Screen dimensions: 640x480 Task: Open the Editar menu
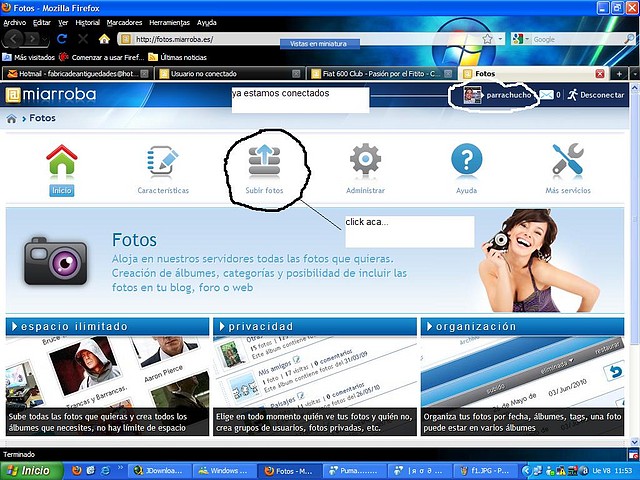42,23
